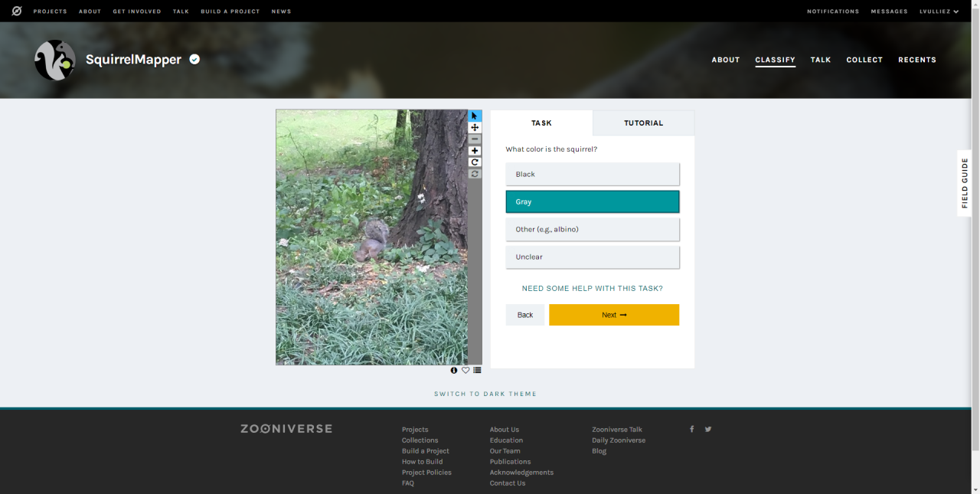The width and height of the screenshot is (980, 494).
Task: Open About in top navigation bar
Action: (x=90, y=11)
